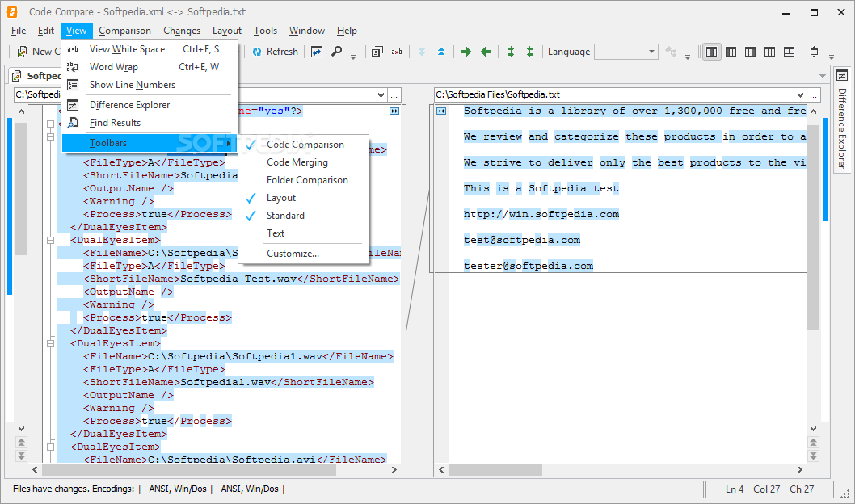
Task: Uncheck the Standard toolbar option
Action: [x=304, y=215]
